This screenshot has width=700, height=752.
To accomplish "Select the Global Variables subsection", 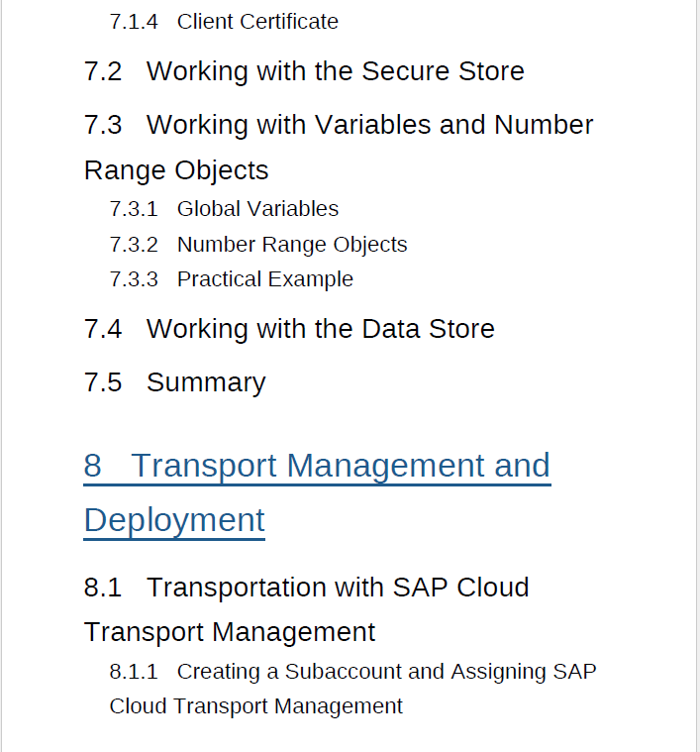I will click(x=257, y=209).
